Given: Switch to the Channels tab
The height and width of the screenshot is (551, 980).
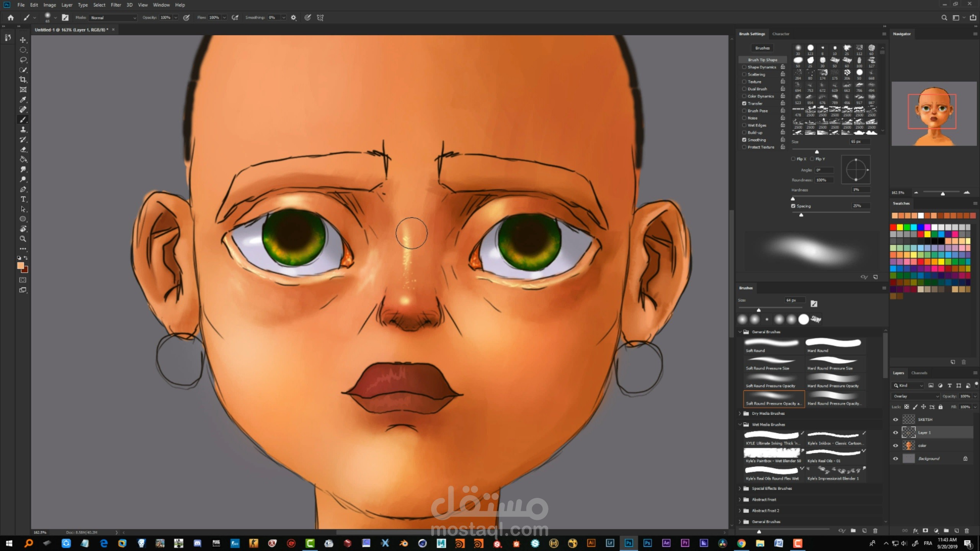Looking at the screenshot, I should coord(919,373).
